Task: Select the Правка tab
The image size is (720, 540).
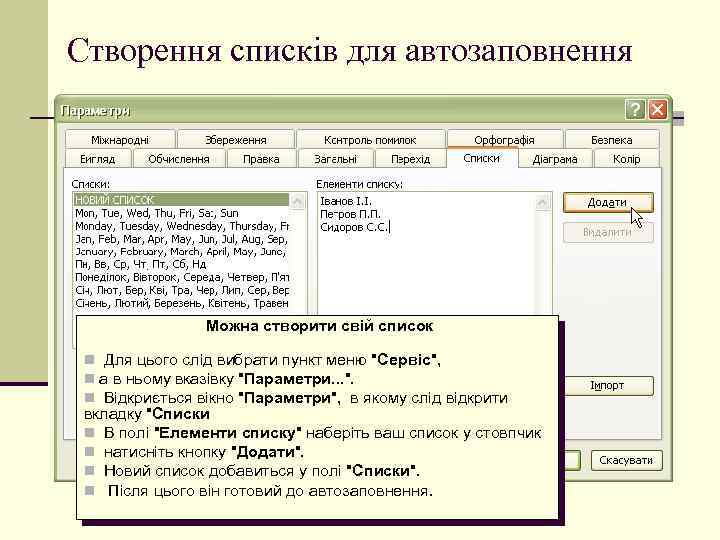Action: tap(261, 159)
